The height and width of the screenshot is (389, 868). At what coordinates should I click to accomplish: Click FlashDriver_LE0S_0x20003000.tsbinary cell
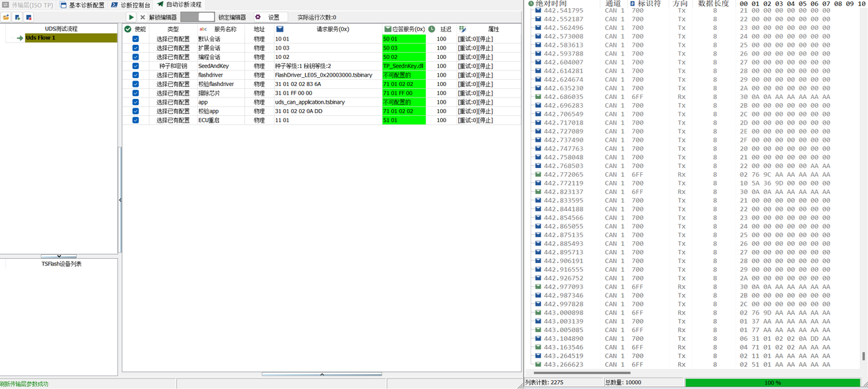point(328,75)
